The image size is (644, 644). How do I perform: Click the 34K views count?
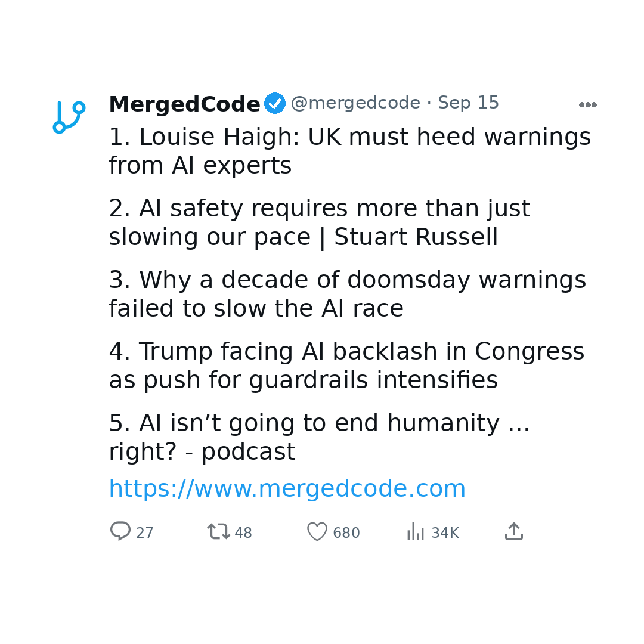[x=445, y=532]
